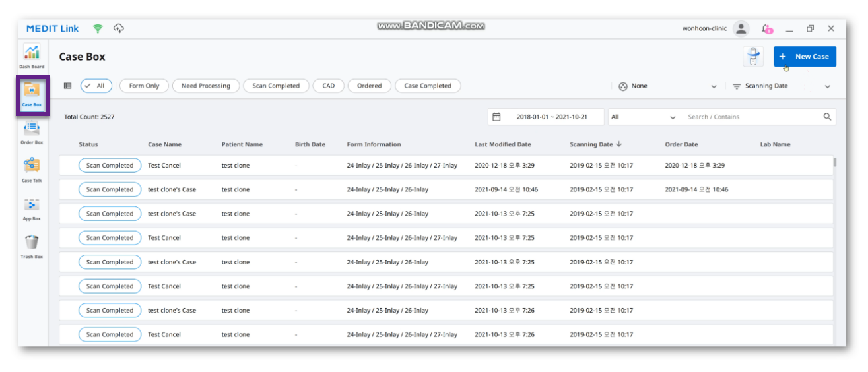The width and height of the screenshot is (868, 372).
Task: Sort by Case Name column header
Action: click(x=164, y=144)
